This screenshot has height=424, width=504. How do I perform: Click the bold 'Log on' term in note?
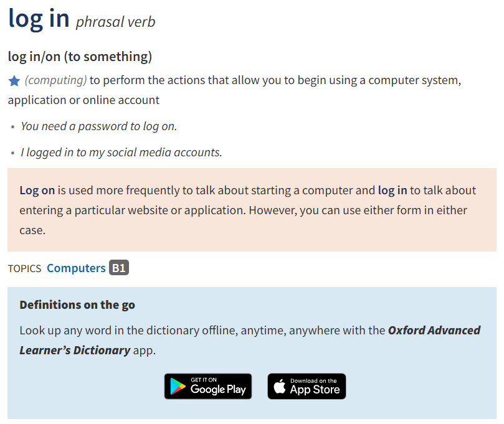[37, 190]
